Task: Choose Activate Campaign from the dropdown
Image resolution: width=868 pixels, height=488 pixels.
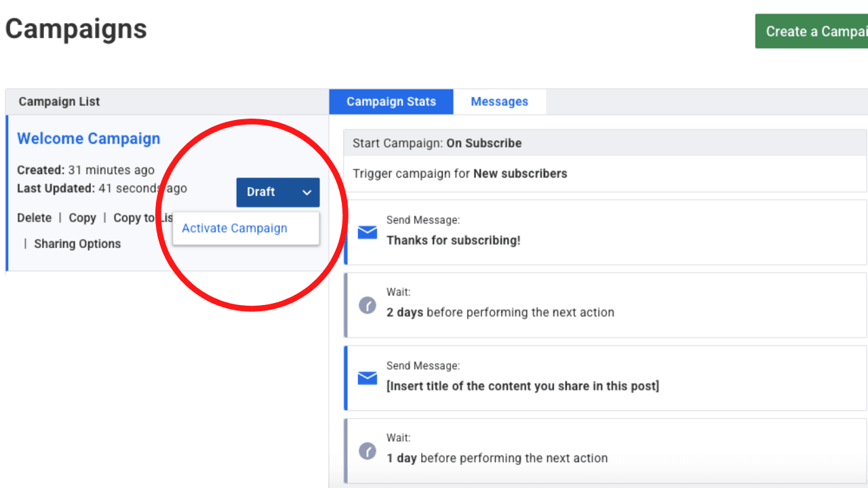Action: click(235, 228)
